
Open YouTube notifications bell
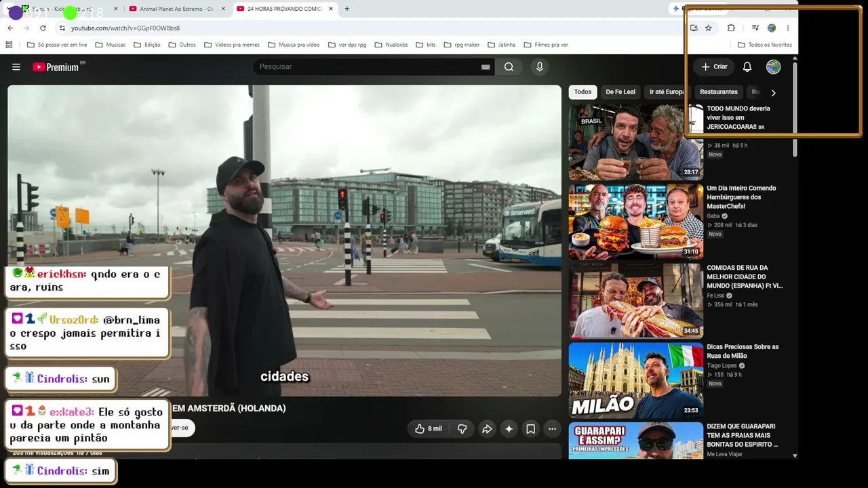(747, 67)
